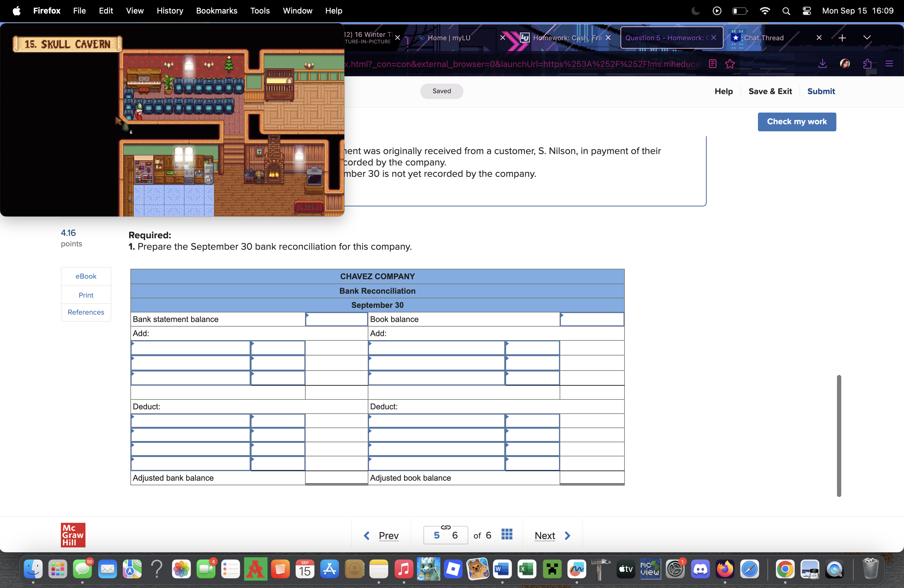904x588 pixels.
Task: Open Firefox reader view icon
Action: point(712,64)
